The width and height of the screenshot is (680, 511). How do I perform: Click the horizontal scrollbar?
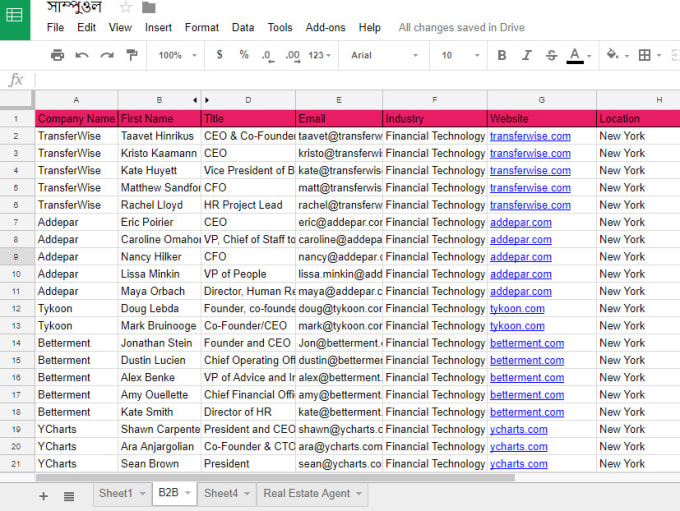[x=275, y=478]
